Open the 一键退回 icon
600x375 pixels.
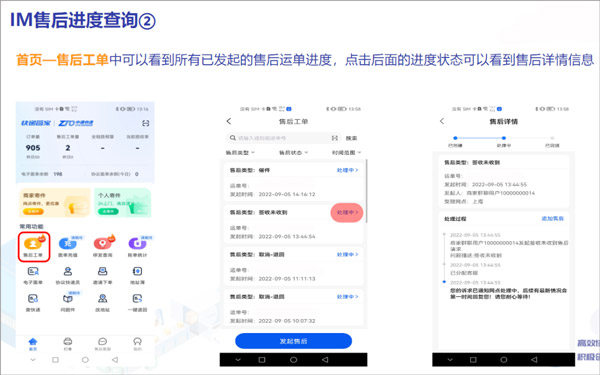pyautogui.click(x=137, y=302)
